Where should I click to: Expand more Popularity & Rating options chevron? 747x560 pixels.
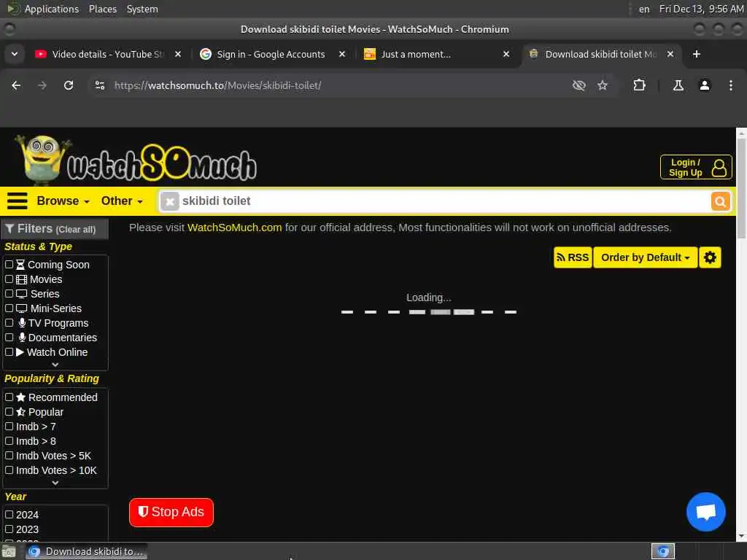pyautogui.click(x=55, y=483)
